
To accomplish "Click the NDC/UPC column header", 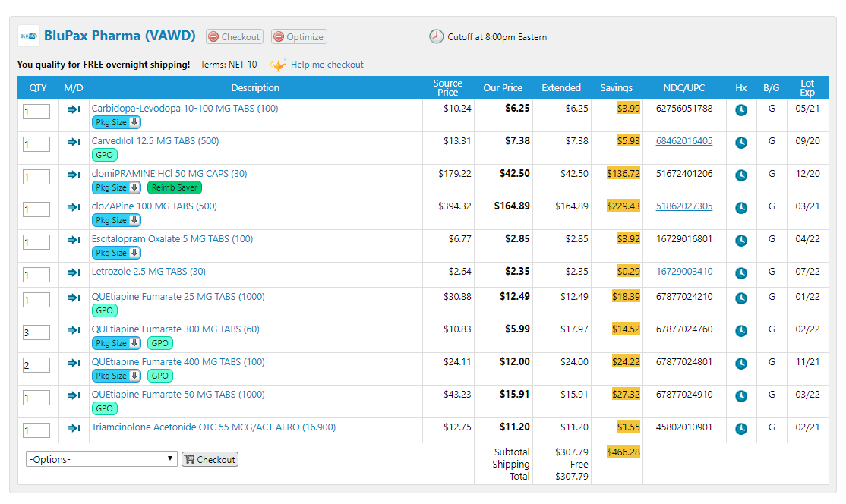I will click(684, 87).
